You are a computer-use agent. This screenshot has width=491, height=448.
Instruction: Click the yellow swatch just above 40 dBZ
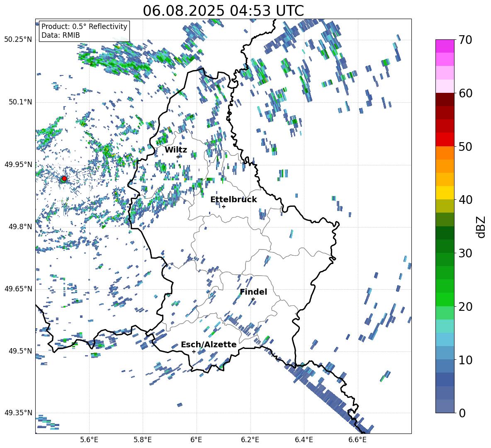point(445,193)
